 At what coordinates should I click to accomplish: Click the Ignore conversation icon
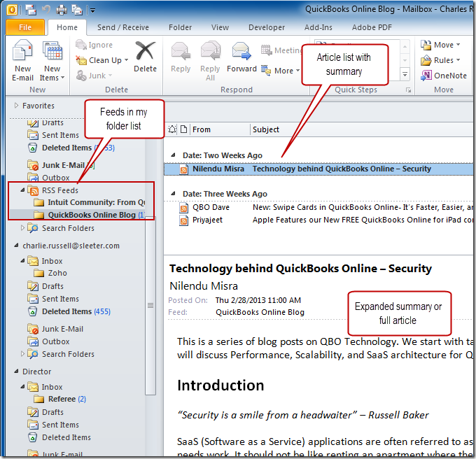(80, 45)
